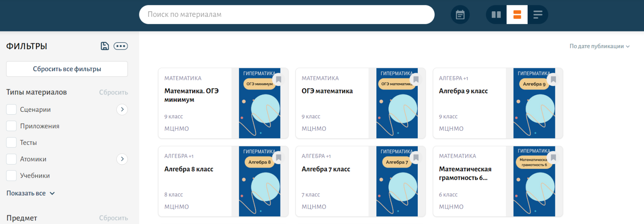Tick the Тесты material type checkbox
Screen dimensions: 644x224
[x=12, y=142]
